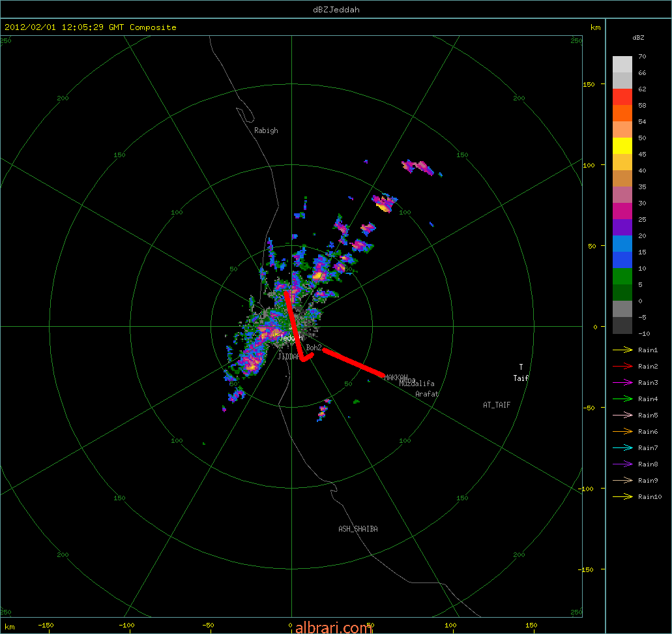Screen dimensions: 672x634
Task: Click the Rain6 orange arrow icon
Action: (x=622, y=432)
